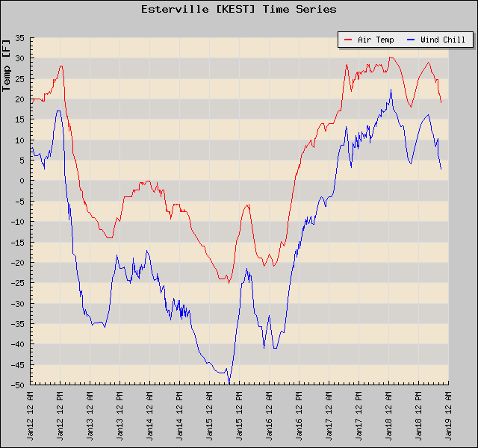This screenshot has height=448, width=478.
Task: Click the y-axis value -15
Action: click(x=18, y=243)
